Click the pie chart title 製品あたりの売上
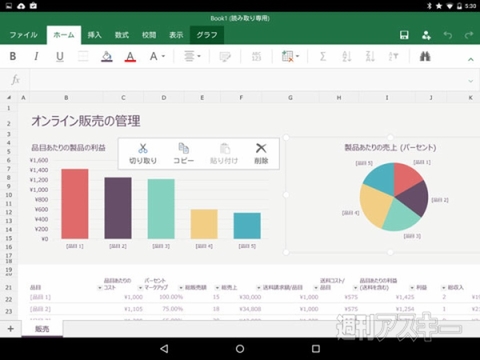The image size is (480, 360). 390,148
